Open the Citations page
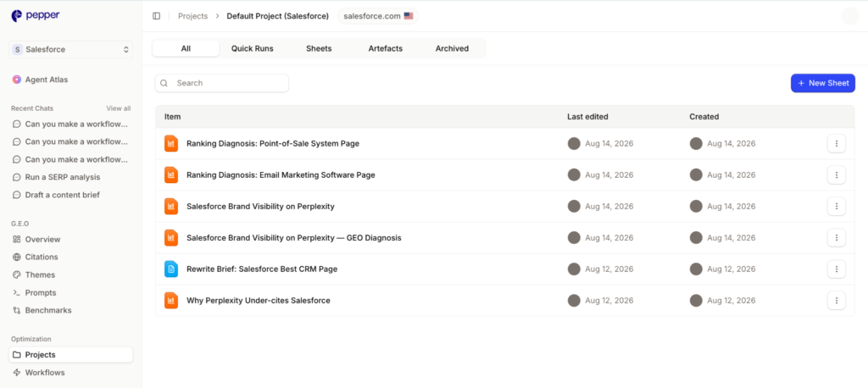Image resolution: width=868 pixels, height=388 pixels. 42,257
